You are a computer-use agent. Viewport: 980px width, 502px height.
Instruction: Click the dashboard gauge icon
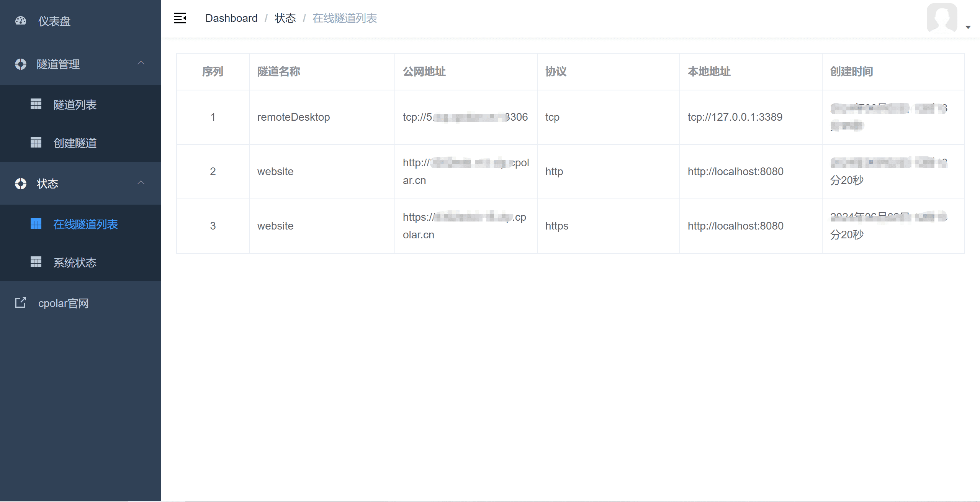[21, 21]
